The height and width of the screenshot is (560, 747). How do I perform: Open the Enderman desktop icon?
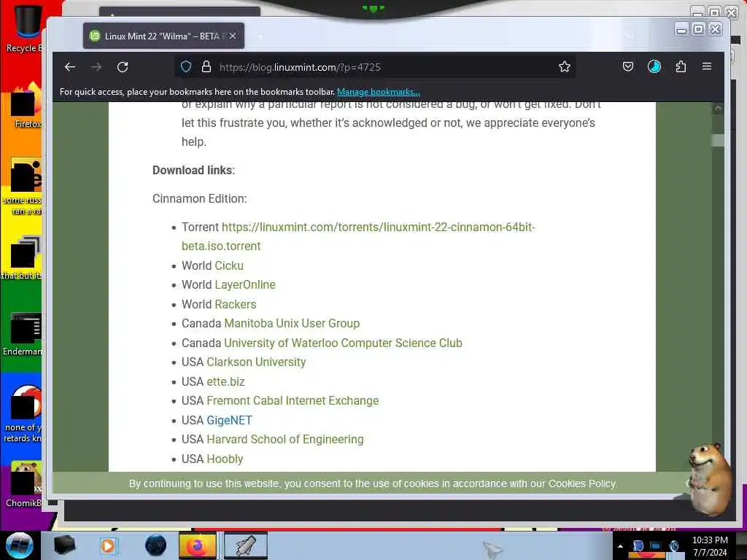pyautogui.click(x=24, y=334)
